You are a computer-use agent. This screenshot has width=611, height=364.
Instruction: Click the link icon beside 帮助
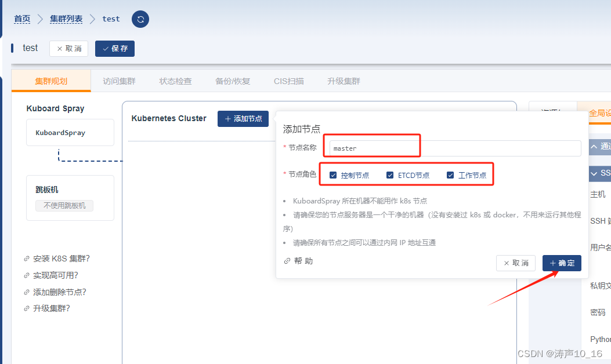point(287,261)
